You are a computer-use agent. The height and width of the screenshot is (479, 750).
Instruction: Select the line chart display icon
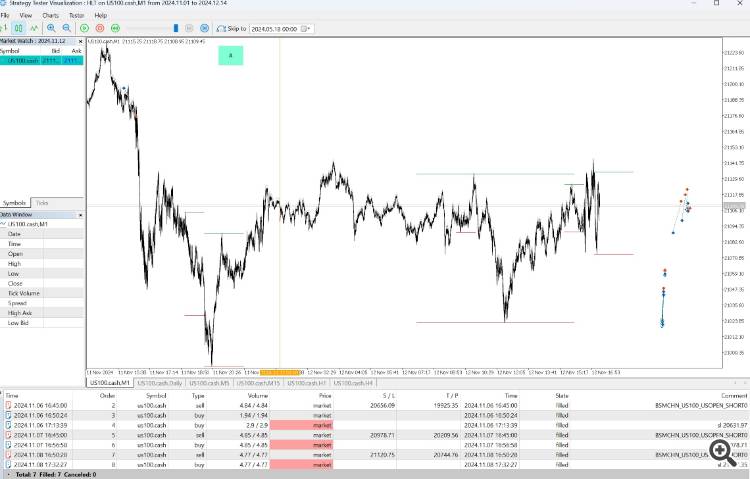(34, 28)
